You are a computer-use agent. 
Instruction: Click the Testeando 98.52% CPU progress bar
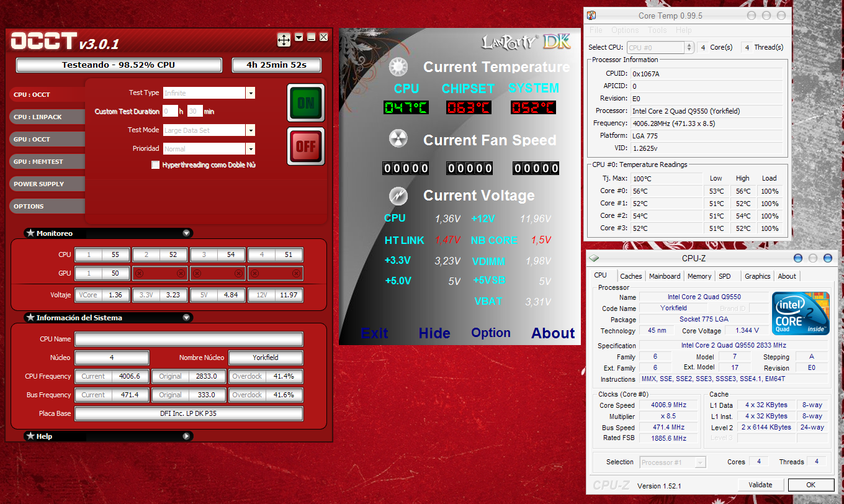click(119, 65)
